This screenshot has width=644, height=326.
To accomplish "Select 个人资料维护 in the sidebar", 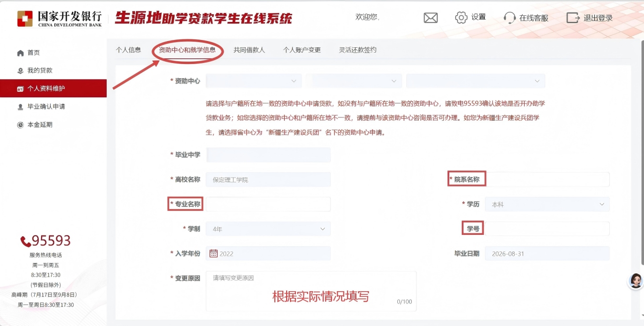I will (x=53, y=88).
